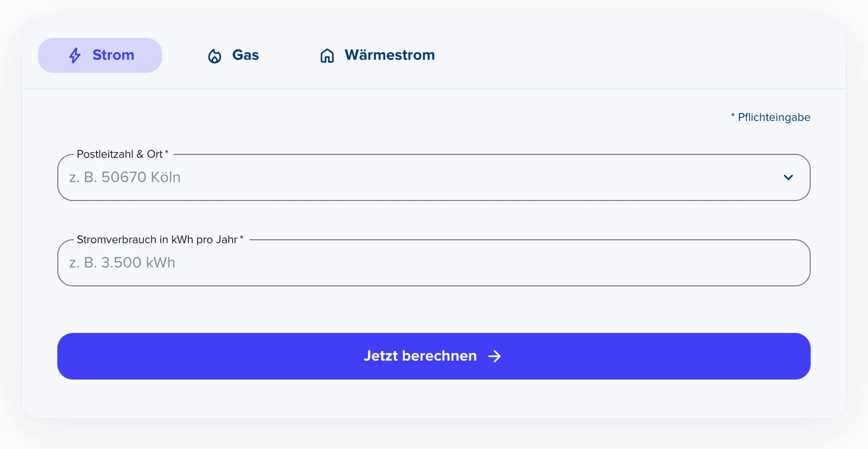Image resolution: width=868 pixels, height=449 pixels.
Task: Click the "Stromverbrauch in kWh pro Jahr" label
Action: click(x=160, y=240)
